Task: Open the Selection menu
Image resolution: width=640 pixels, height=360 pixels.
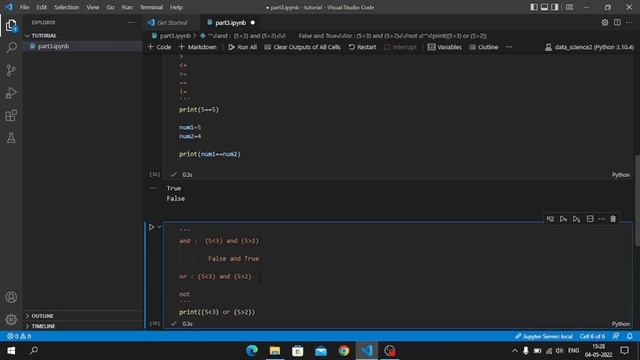Action: 67,7
